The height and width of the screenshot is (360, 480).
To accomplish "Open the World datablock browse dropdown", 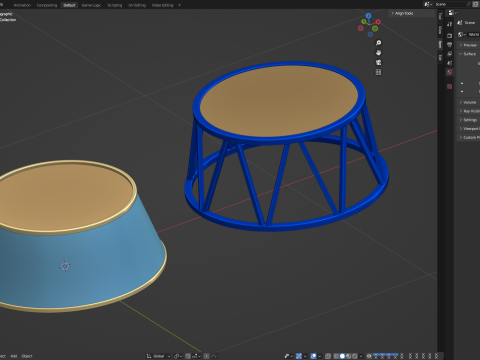I will click(x=462, y=34).
